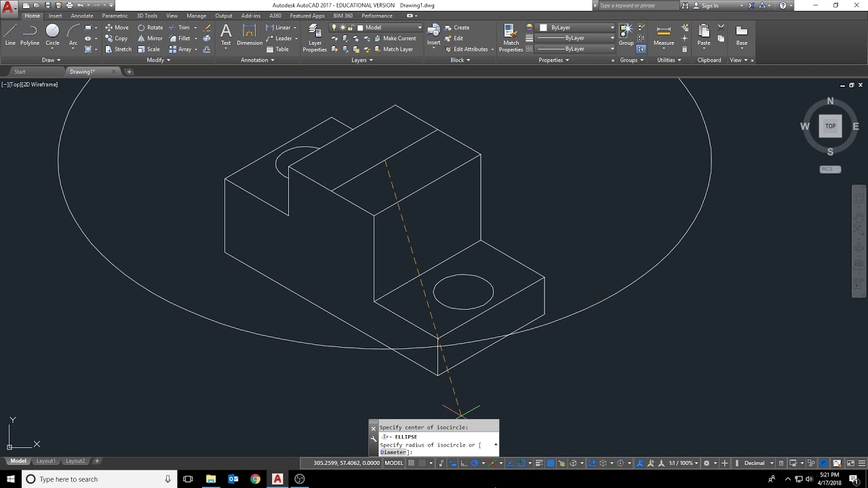Open the AutoCAD application menu
The height and width of the screenshot is (488, 868).
(x=9, y=8)
